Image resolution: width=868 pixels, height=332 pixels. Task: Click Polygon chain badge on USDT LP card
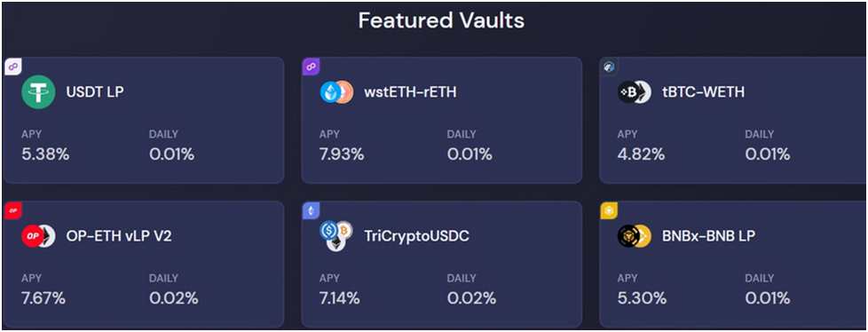12,67
